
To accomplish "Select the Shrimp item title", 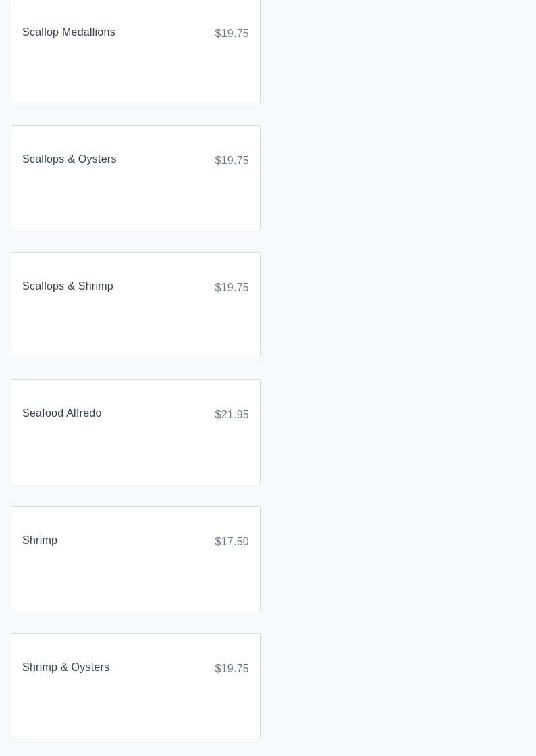I will tap(40, 540).
